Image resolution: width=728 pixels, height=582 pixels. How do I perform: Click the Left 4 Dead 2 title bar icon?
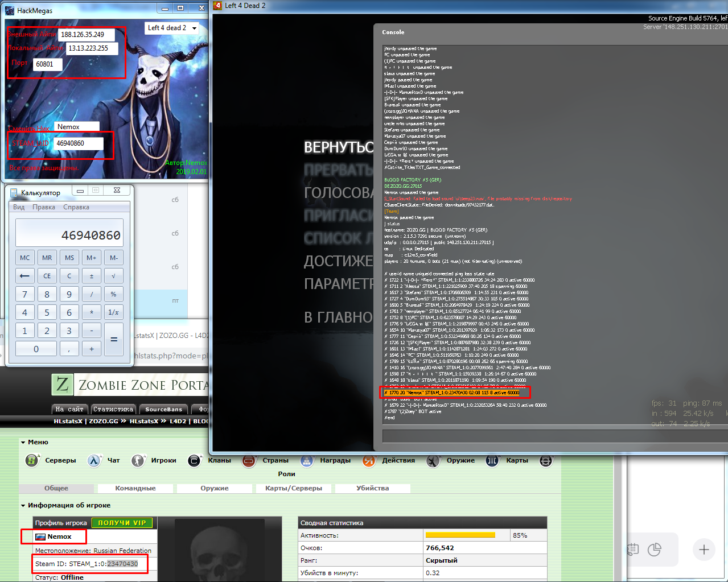[217, 6]
